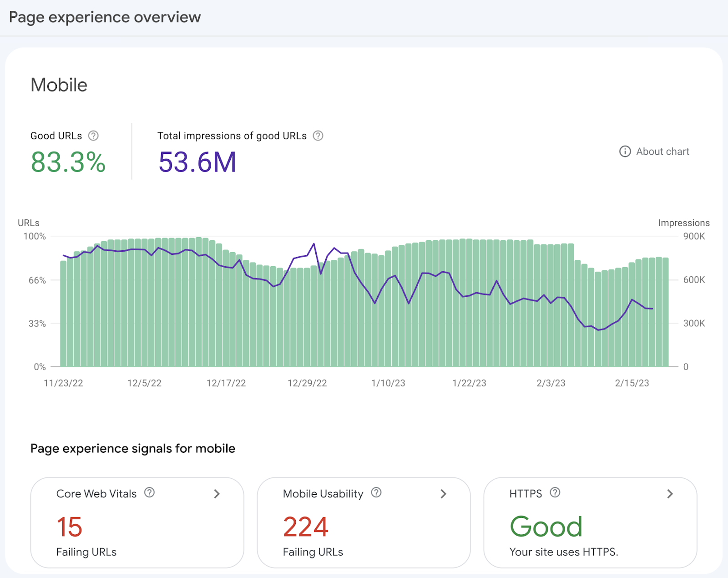Click the Mobile section heading
The height and width of the screenshot is (578, 728).
click(x=59, y=85)
